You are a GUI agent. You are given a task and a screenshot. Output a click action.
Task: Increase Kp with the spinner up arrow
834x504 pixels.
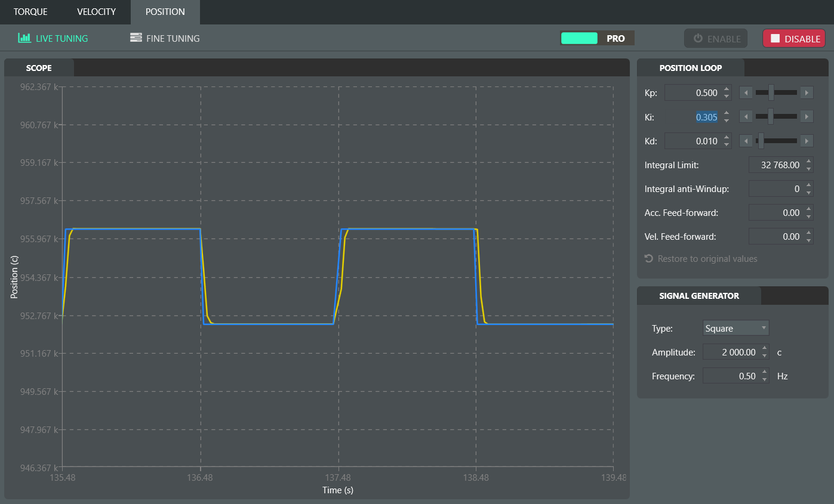(727, 89)
